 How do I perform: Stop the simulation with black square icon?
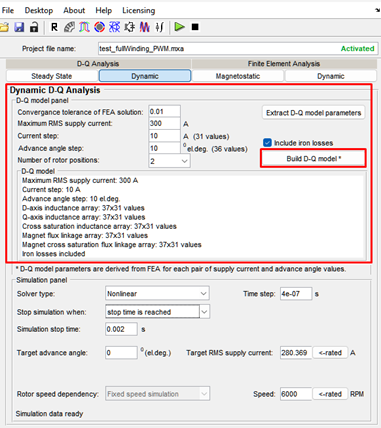195,27
